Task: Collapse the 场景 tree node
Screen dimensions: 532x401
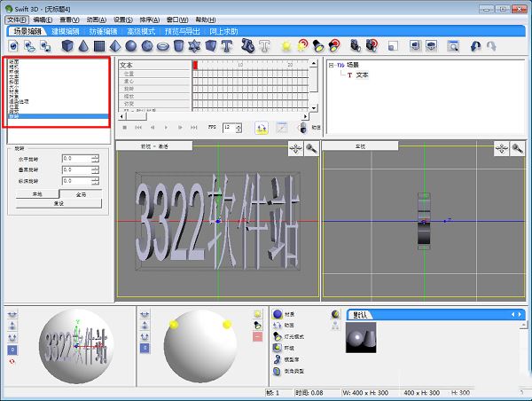Action: (332, 65)
